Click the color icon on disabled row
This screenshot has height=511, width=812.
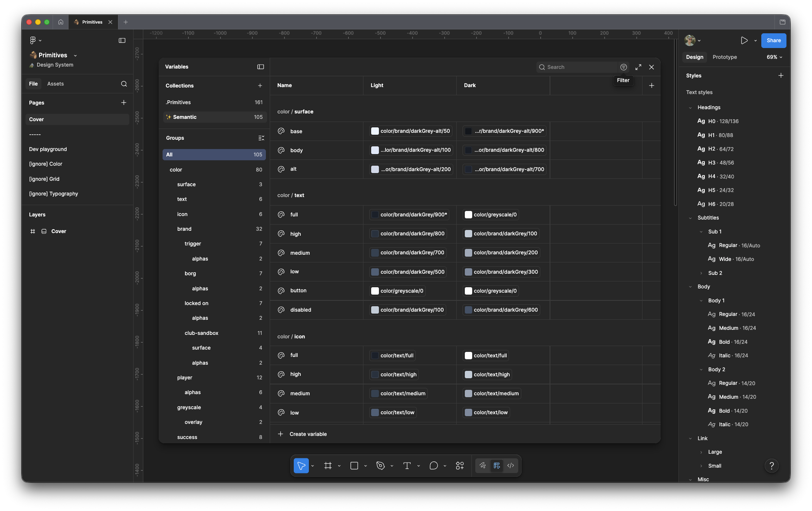coord(281,310)
